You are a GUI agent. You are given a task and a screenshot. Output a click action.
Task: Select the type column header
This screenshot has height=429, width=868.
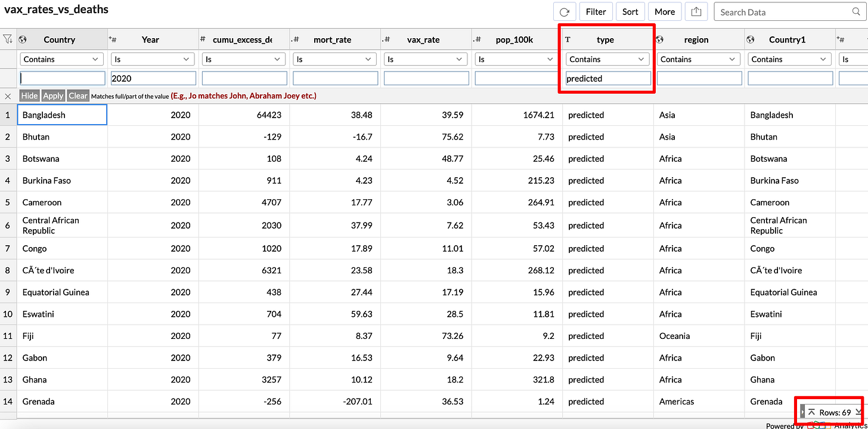pyautogui.click(x=608, y=39)
